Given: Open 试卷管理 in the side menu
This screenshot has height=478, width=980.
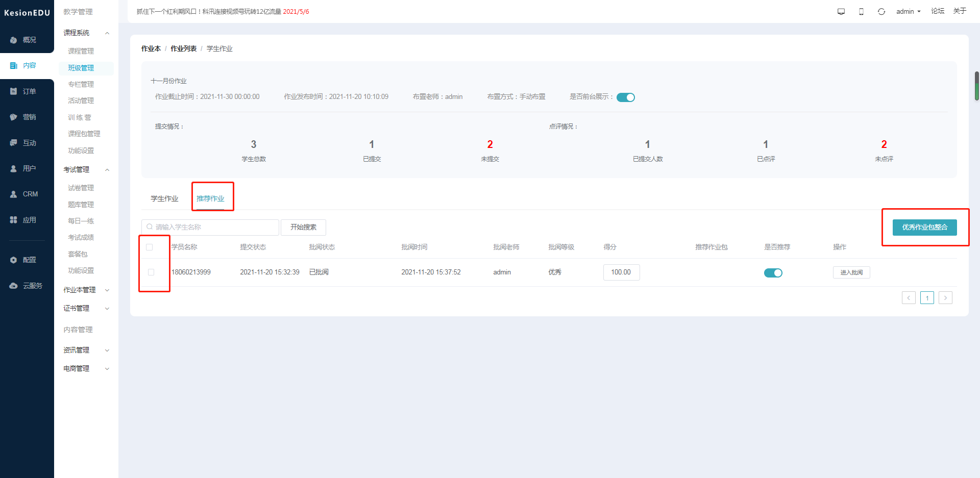Looking at the screenshot, I should 81,188.
